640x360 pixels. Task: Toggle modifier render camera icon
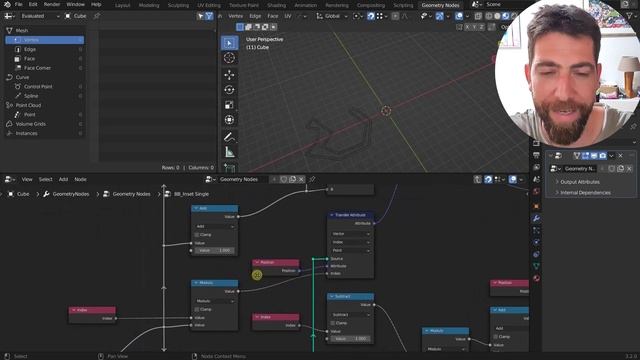[x=602, y=156]
